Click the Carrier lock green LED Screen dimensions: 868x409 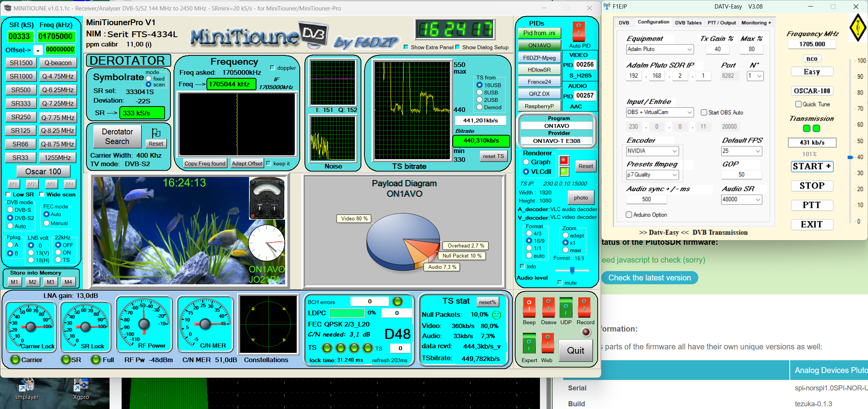(x=15, y=360)
